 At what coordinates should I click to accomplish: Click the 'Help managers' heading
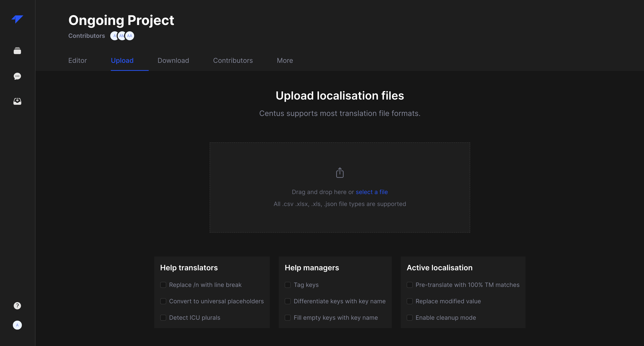(312, 268)
